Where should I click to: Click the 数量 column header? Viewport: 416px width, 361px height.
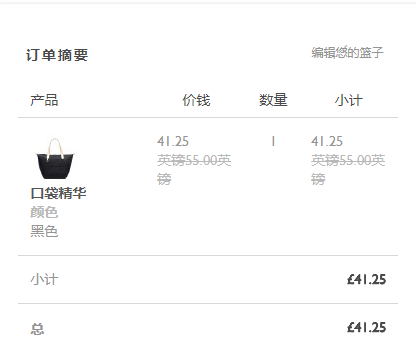[273, 100]
